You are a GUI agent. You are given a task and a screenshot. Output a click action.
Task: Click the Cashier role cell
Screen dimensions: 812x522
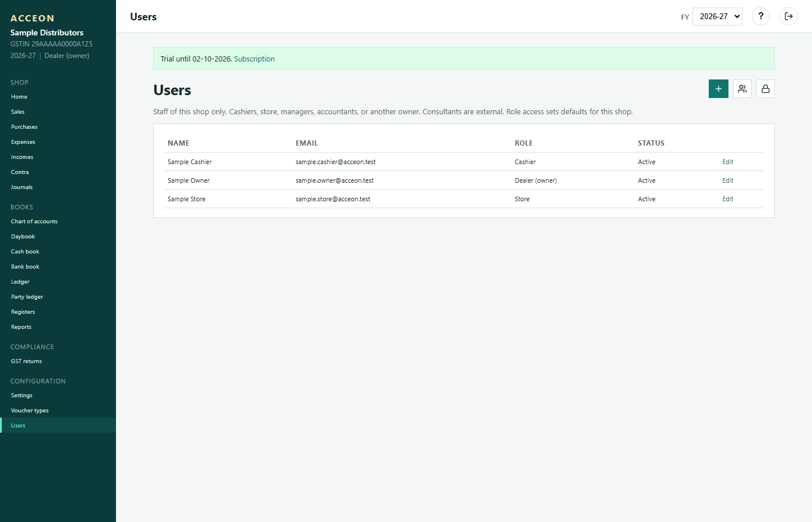525,162
